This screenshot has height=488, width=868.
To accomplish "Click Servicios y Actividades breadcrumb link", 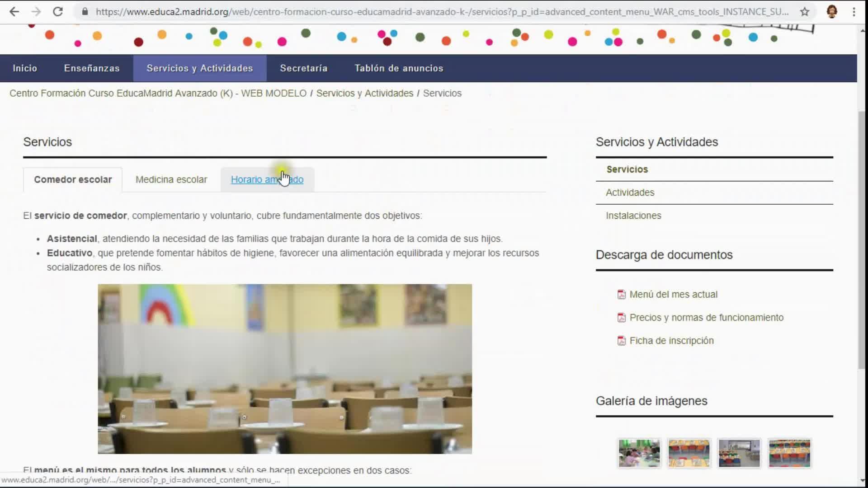I will [x=364, y=93].
